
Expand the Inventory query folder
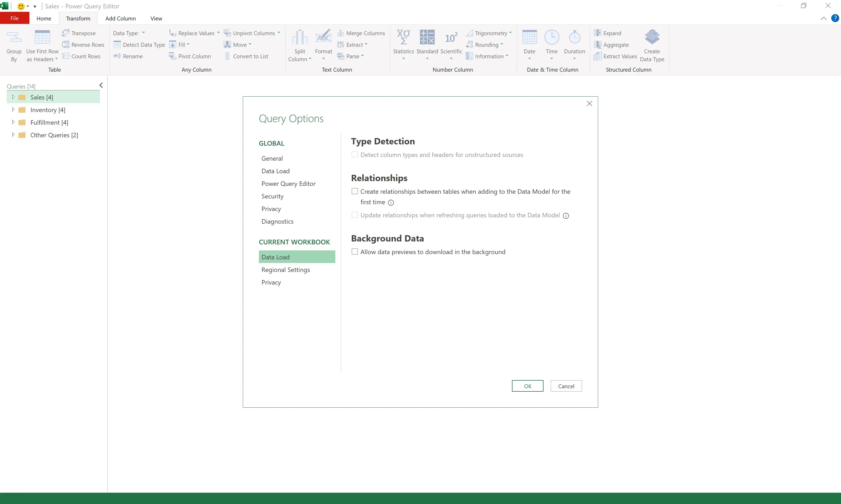coord(13,109)
